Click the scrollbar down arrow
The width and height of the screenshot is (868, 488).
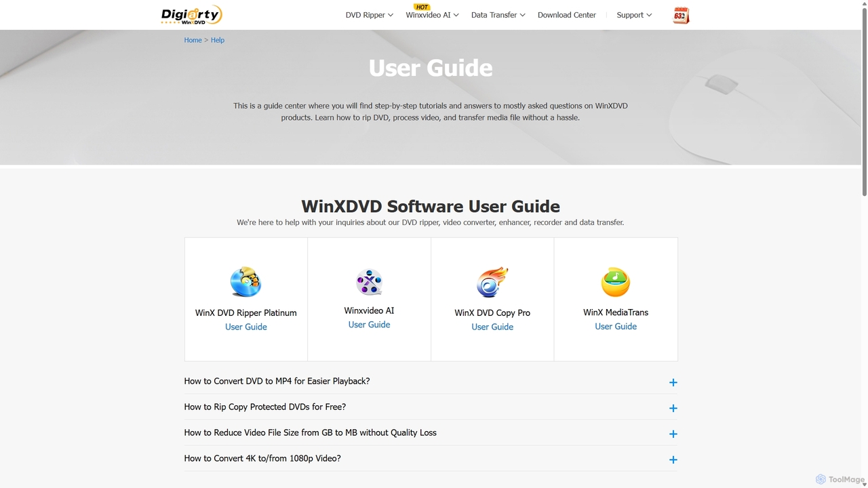pos(864,483)
